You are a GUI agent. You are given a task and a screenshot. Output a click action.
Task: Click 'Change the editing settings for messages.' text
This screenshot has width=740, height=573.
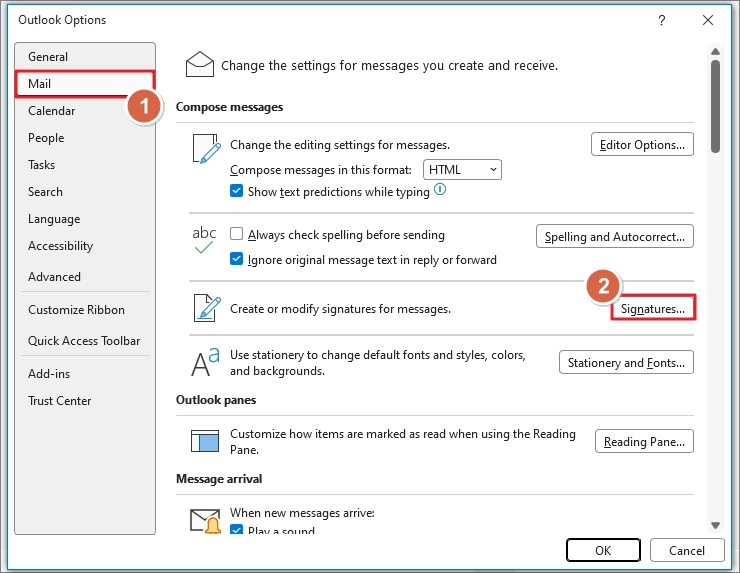pos(340,144)
